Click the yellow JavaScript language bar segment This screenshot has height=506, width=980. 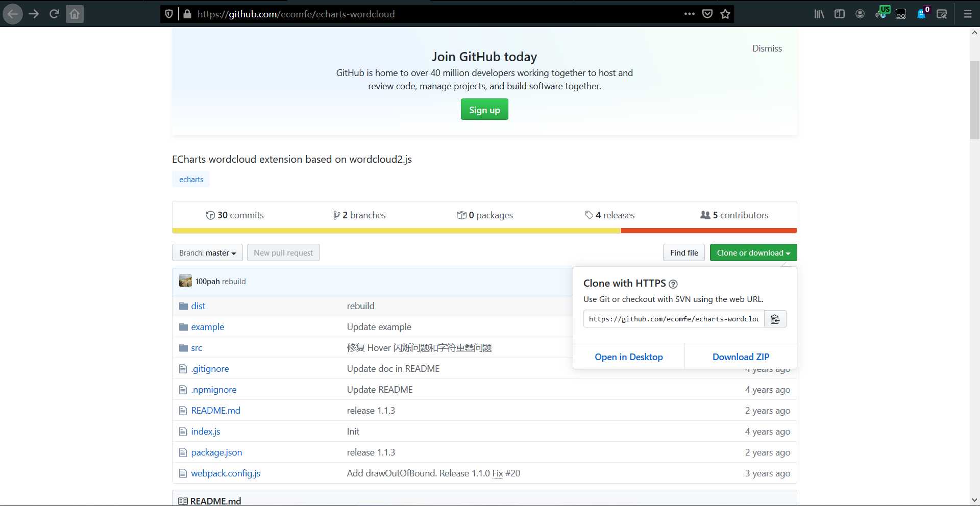click(396, 231)
